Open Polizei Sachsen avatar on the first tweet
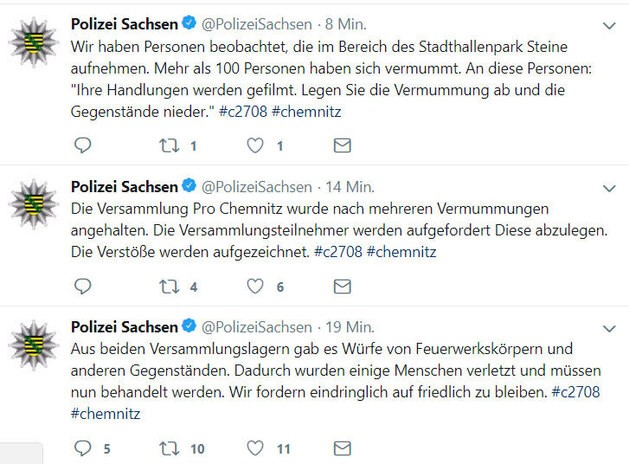 click(x=33, y=44)
